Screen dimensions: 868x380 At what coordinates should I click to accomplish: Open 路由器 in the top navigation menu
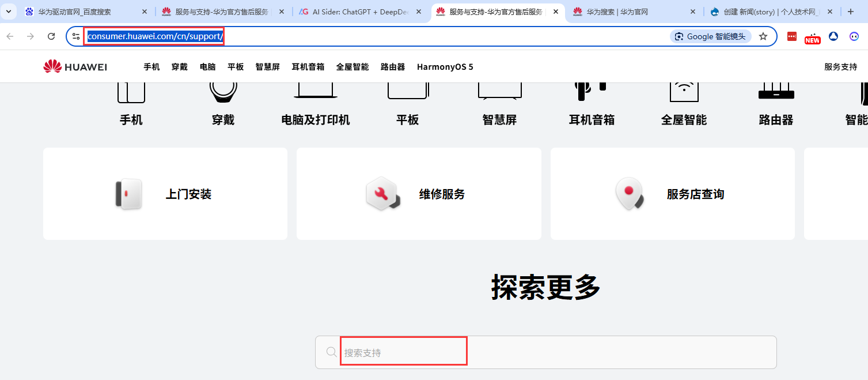tap(393, 67)
